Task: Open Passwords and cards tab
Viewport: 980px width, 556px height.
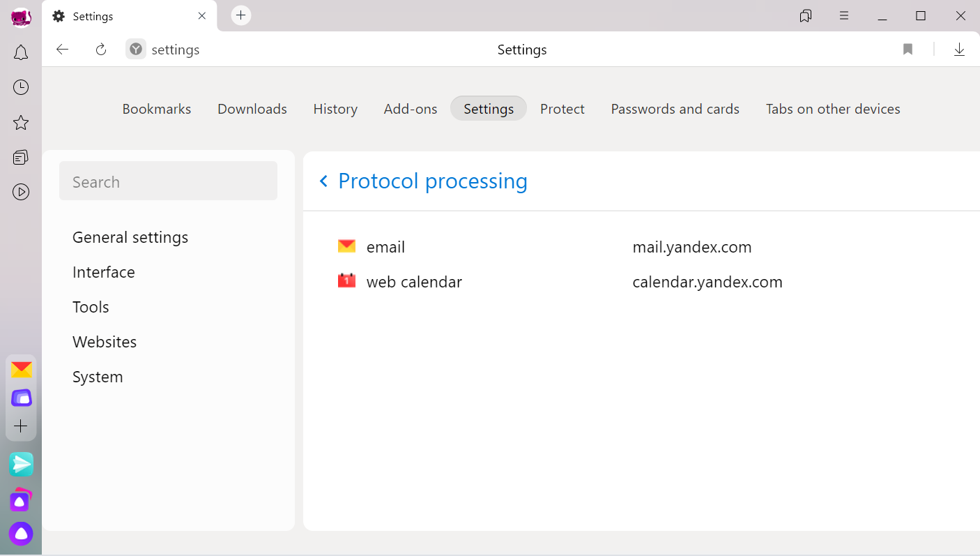Action: coord(675,109)
